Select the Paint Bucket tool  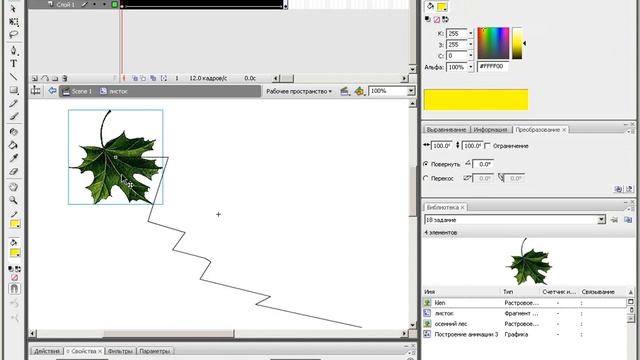pyautogui.click(x=13, y=145)
